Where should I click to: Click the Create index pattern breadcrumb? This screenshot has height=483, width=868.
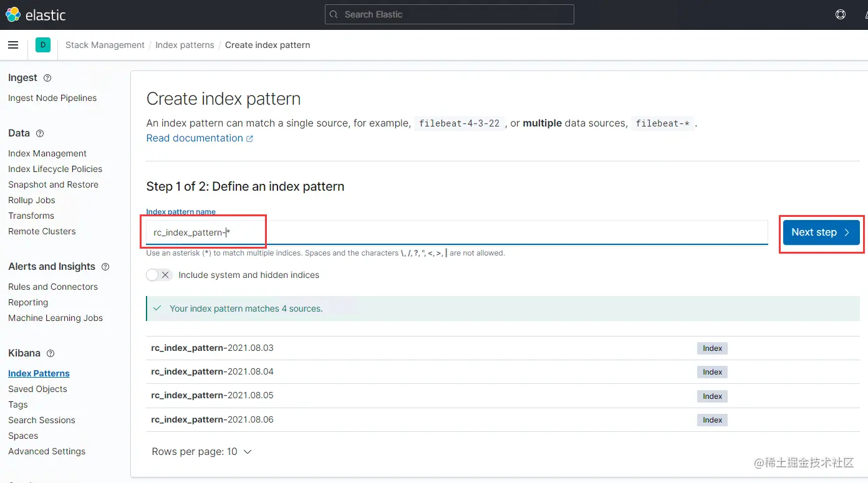pyautogui.click(x=268, y=45)
